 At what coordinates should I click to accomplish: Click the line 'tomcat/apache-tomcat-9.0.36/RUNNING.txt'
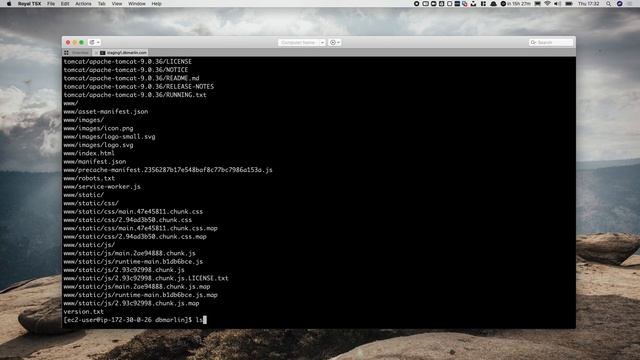point(135,95)
